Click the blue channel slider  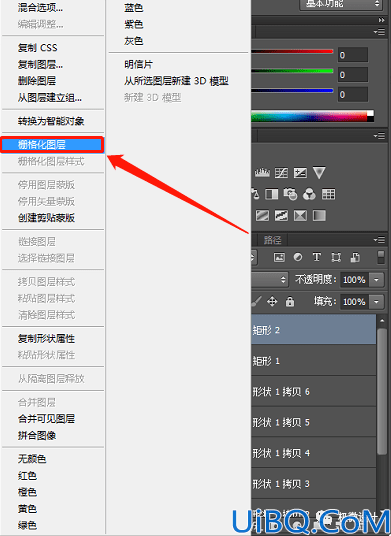[x=292, y=91]
